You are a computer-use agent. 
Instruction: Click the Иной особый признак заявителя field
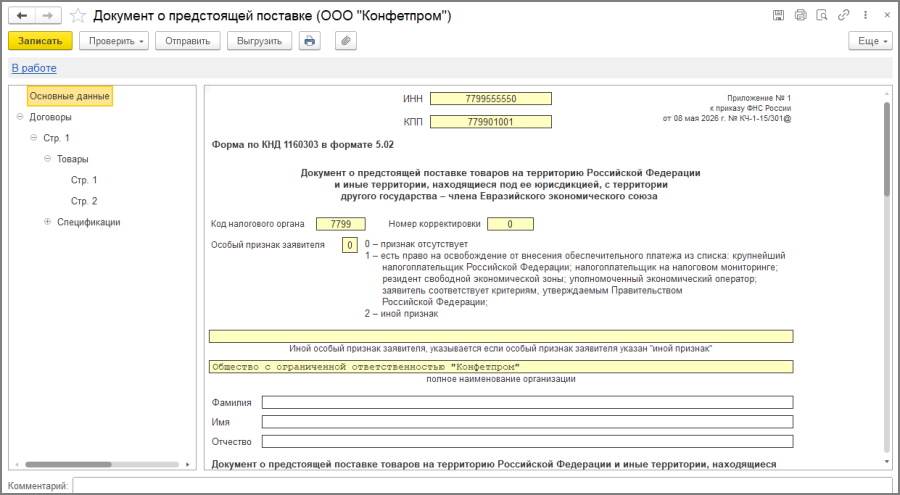(501, 337)
